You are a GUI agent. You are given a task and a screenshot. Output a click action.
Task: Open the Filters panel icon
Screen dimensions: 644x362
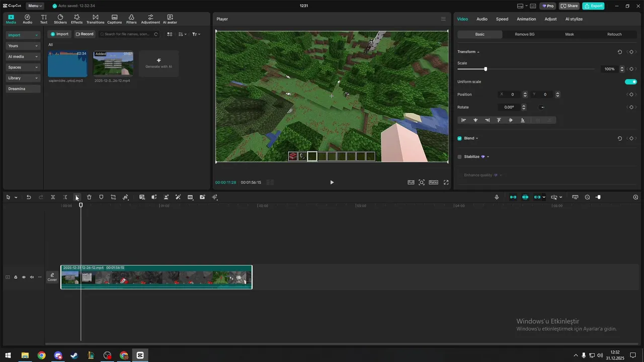click(131, 19)
